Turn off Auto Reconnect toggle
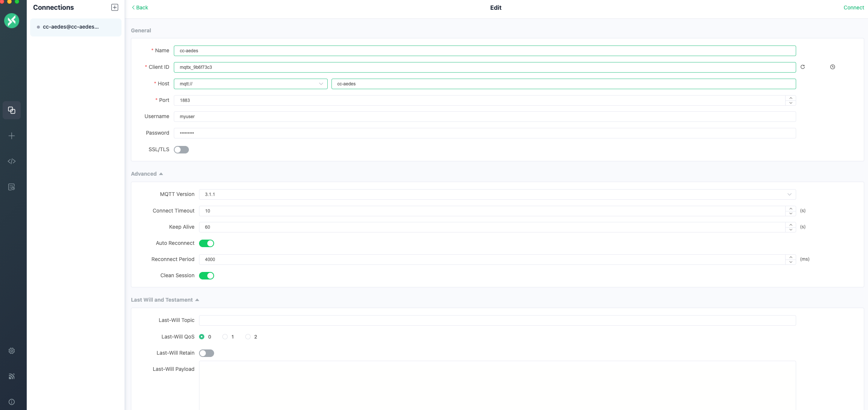The height and width of the screenshot is (410, 868). [207, 243]
